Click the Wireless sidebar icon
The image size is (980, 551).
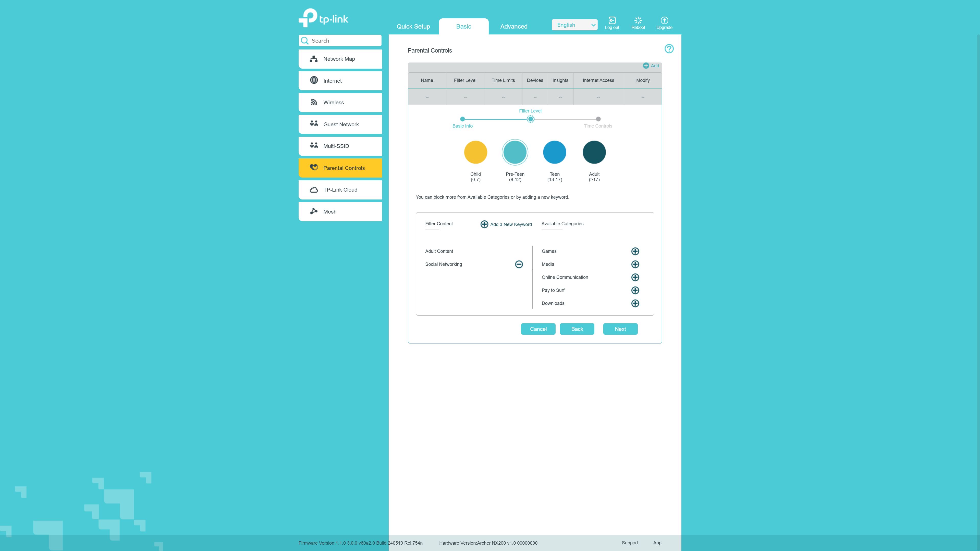click(x=314, y=102)
